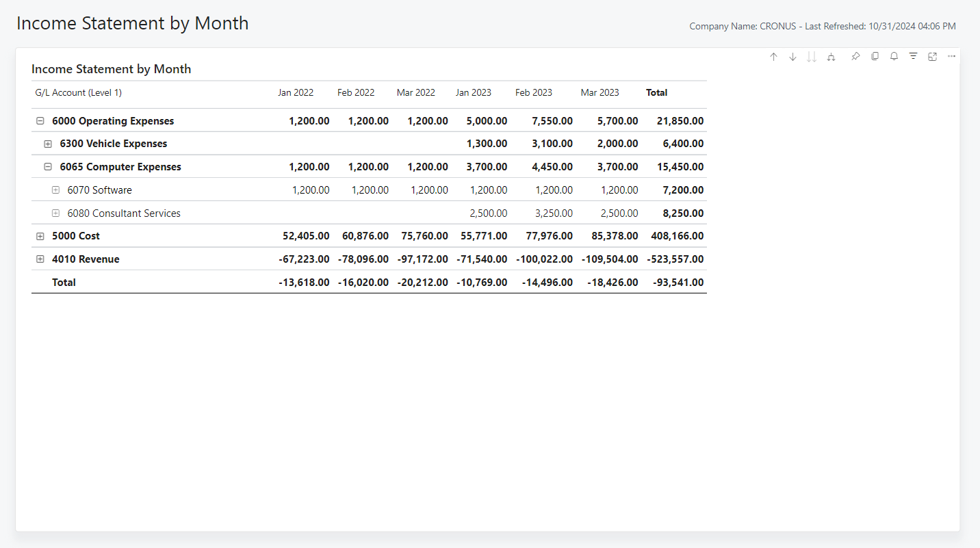Sort by the Jan 2022 column header

(x=296, y=92)
